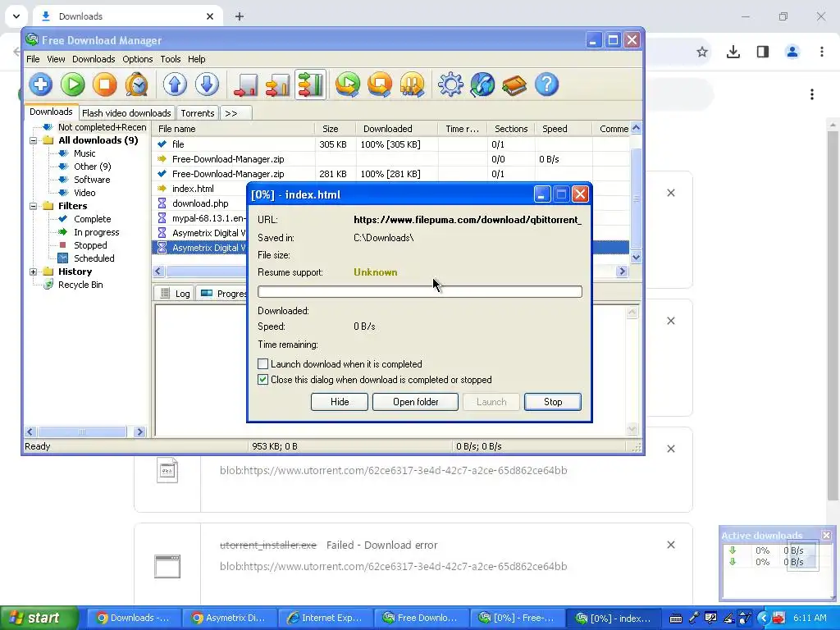The width and height of the screenshot is (840, 630).
Task: Select Medium traffic mode icon
Action: pyautogui.click(x=278, y=84)
